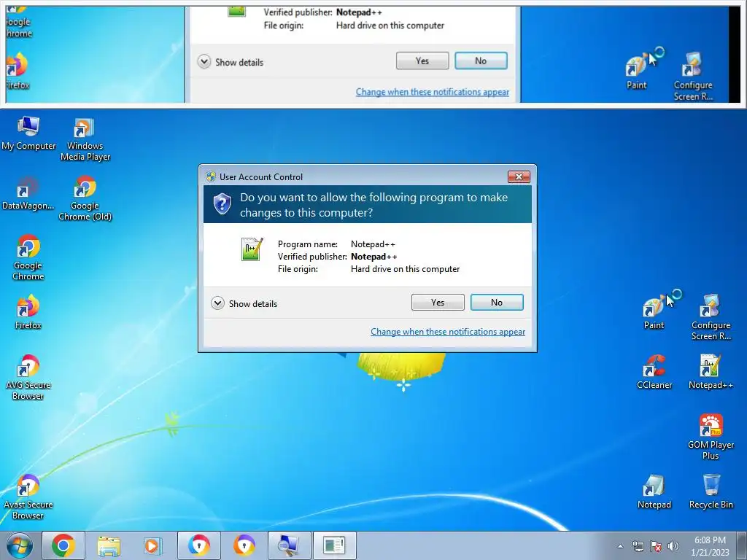Click the magnified Configure Screen R... shortcut in Magnifier

[x=693, y=76]
